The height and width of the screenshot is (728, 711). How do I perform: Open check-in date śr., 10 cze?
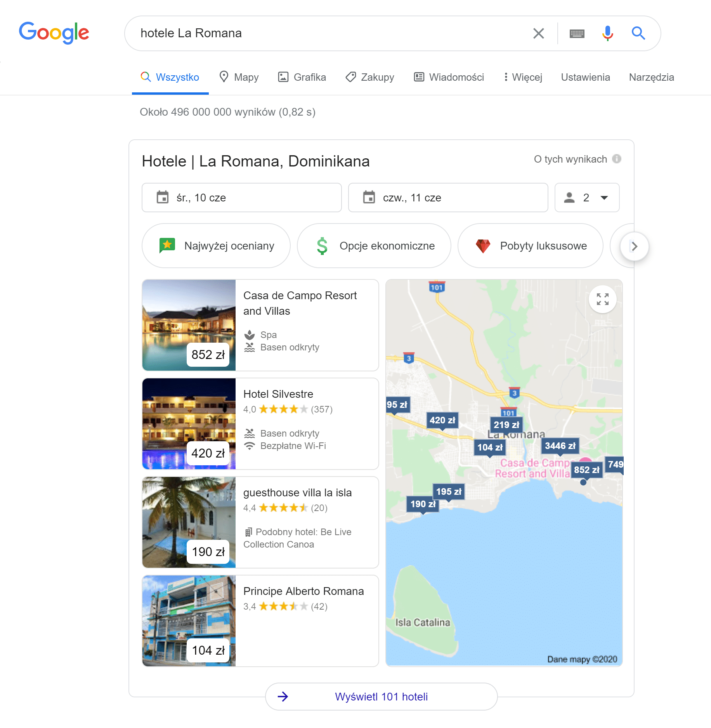pos(242,198)
